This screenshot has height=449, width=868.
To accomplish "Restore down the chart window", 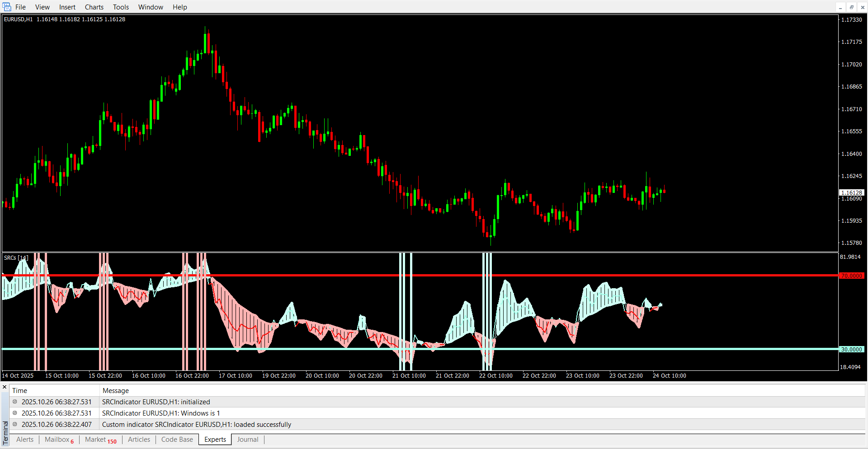I will coord(851,7).
